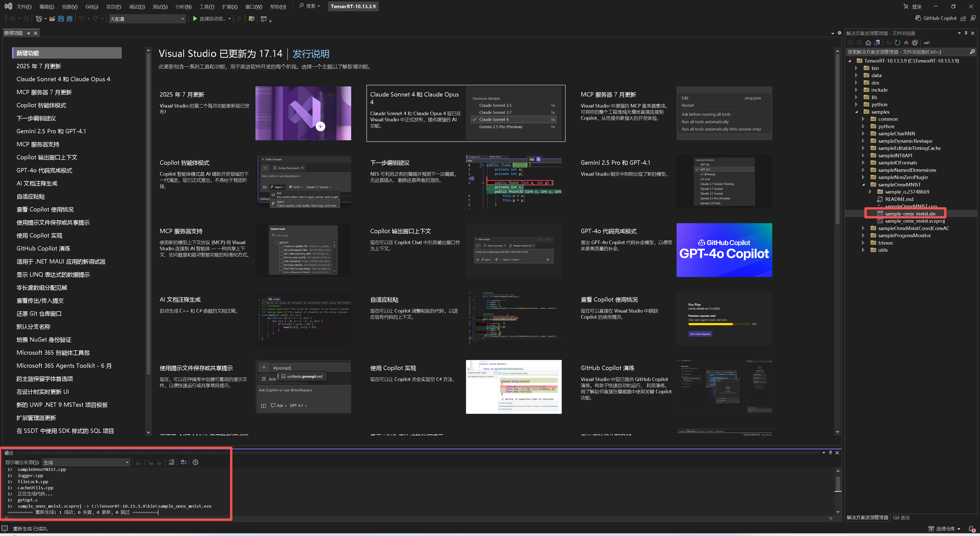The width and height of the screenshot is (980, 536).
Task: Open the 视图(V) menu
Action: [x=70, y=6]
